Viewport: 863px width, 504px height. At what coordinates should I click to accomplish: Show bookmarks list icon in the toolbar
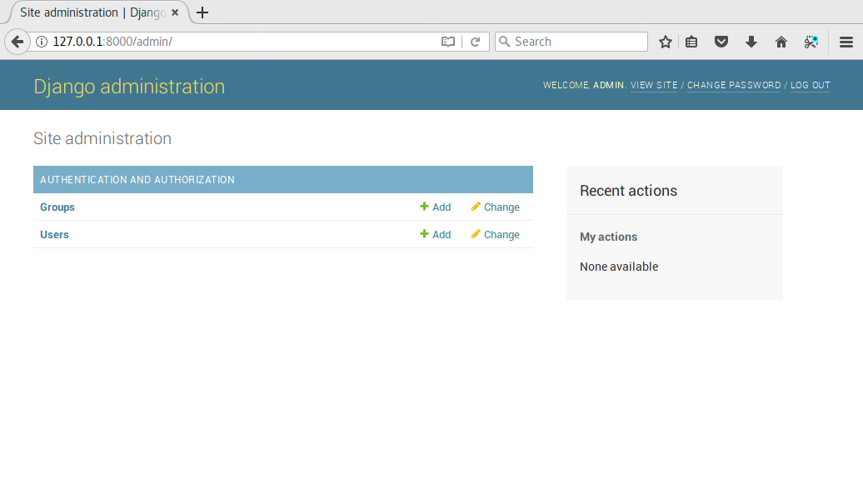click(691, 42)
